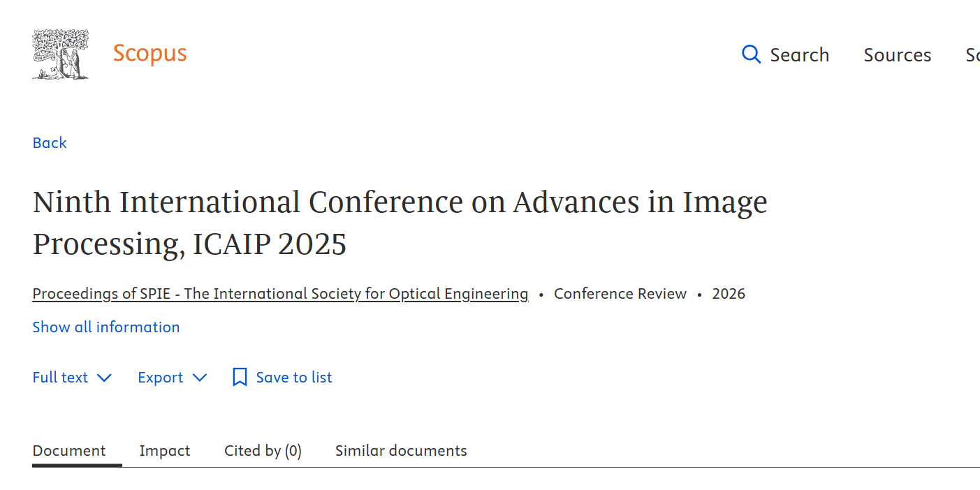
Task: Expand Show all information
Action: (x=106, y=327)
